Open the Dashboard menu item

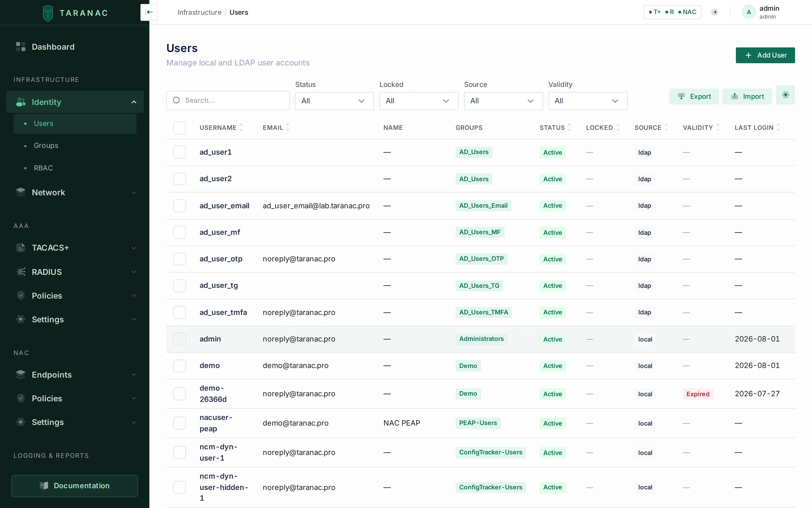click(x=74, y=47)
